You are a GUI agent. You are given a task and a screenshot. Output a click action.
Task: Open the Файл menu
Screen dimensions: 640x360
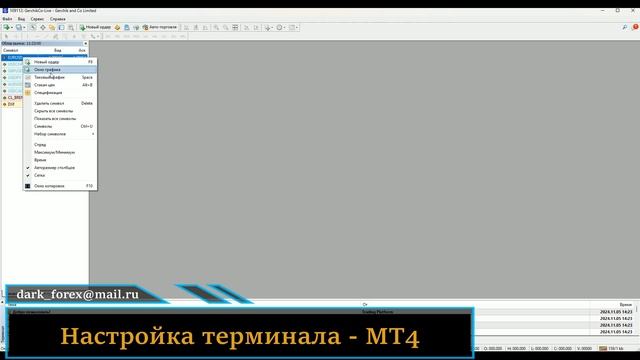pos(7,19)
